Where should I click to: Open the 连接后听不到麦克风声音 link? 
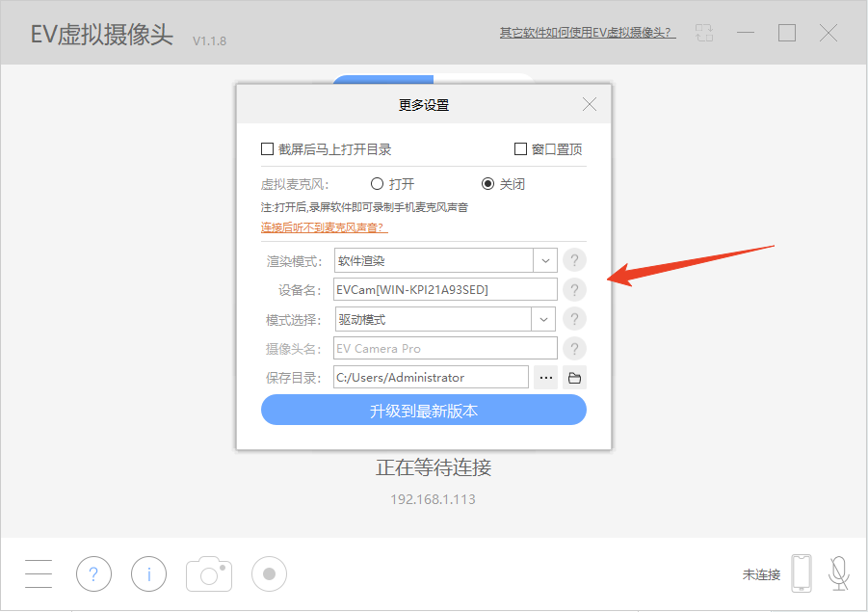tap(323, 227)
